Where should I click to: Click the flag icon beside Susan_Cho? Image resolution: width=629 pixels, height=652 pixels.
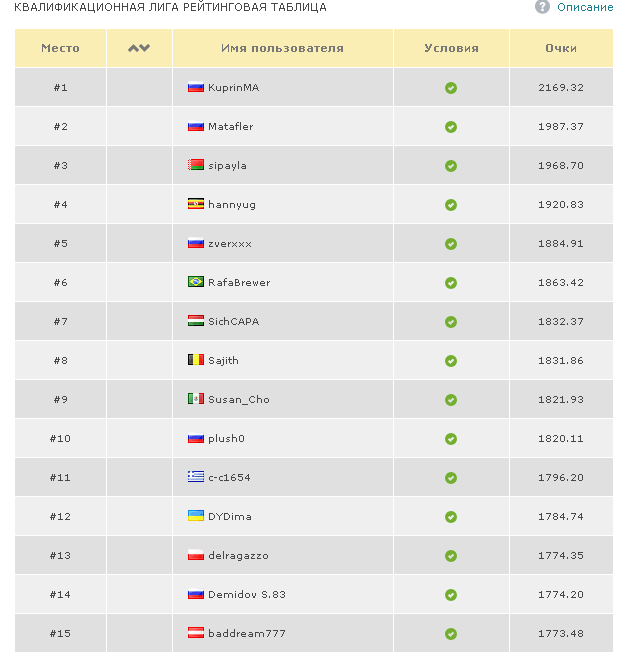[x=196, y=399]
